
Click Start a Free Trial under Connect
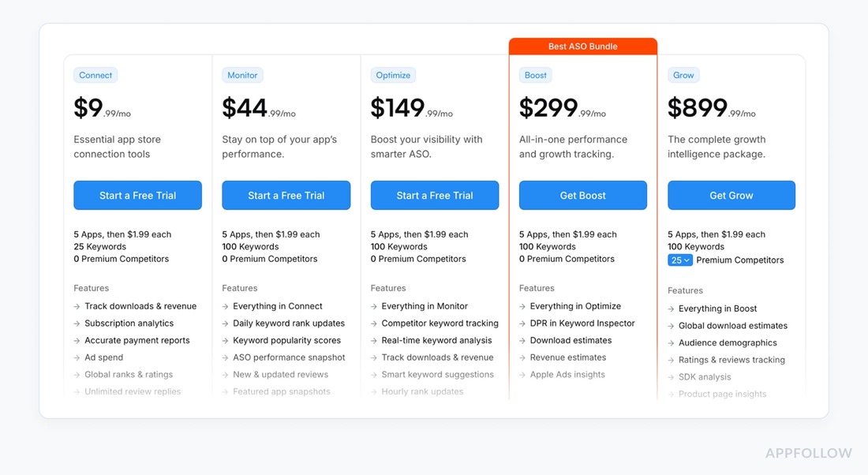pyautogui.click(x=137, y=195)
